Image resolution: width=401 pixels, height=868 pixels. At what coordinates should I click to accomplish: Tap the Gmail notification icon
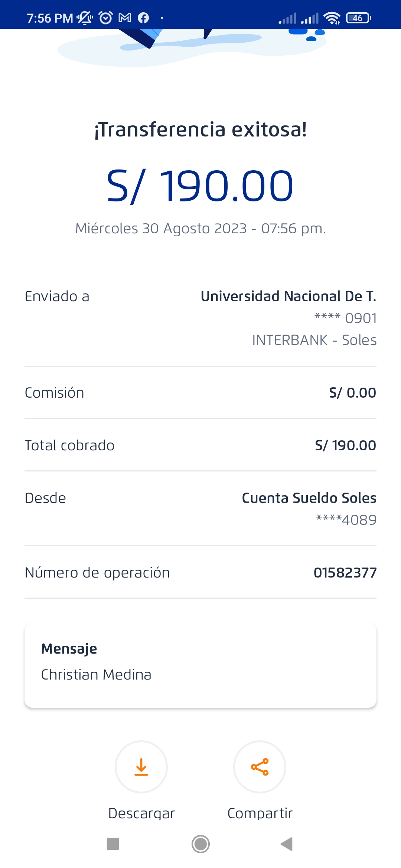point(125,18)
